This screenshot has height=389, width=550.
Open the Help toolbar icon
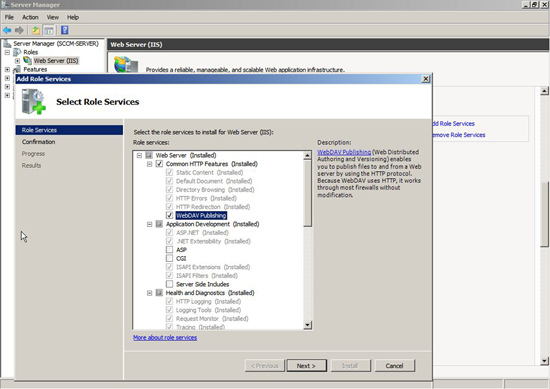point(65,30)
